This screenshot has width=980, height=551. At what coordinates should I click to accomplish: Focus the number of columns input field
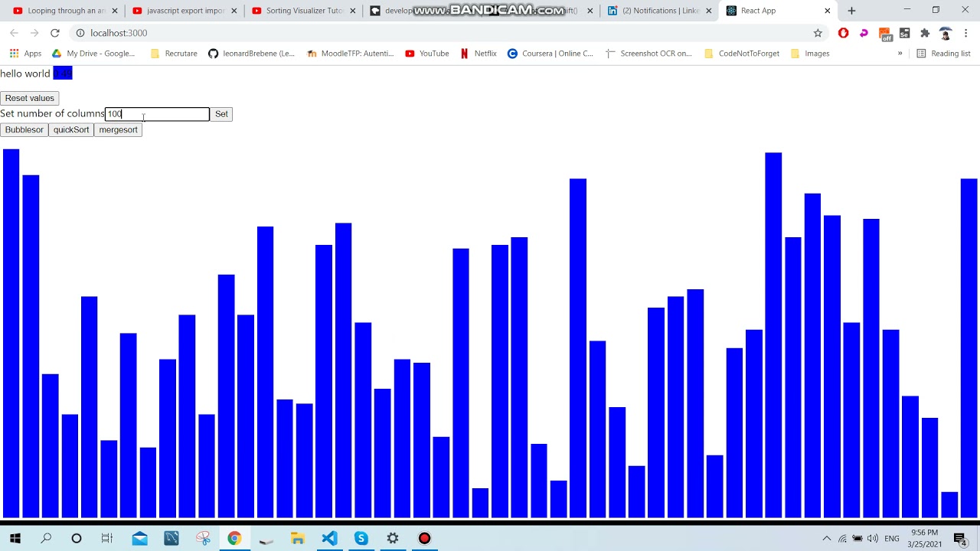coord(157,114)
